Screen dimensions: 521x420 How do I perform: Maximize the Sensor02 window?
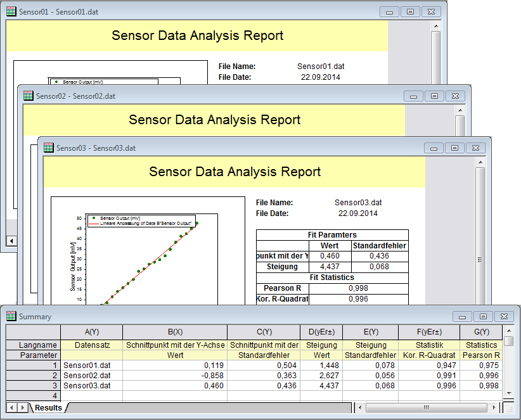click(x=434, y=96)
